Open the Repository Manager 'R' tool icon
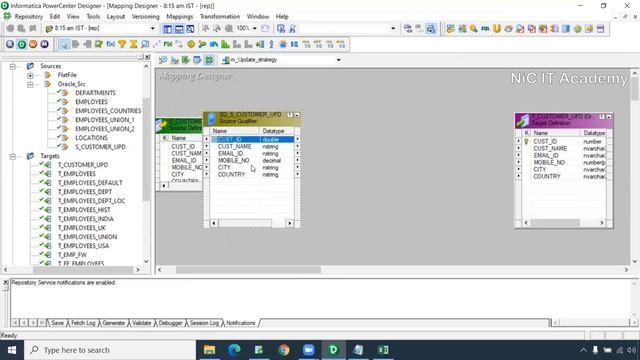The image size is (640, 360). [x=10, y=44]
